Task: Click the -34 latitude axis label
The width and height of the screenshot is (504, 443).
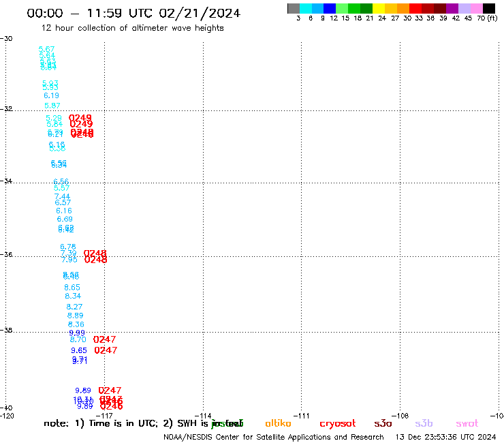Action: click(6, 181)
